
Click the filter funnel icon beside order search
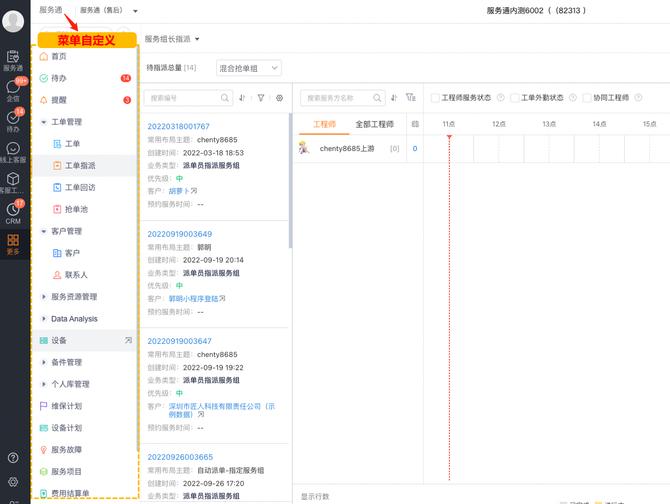pos(261,98)
